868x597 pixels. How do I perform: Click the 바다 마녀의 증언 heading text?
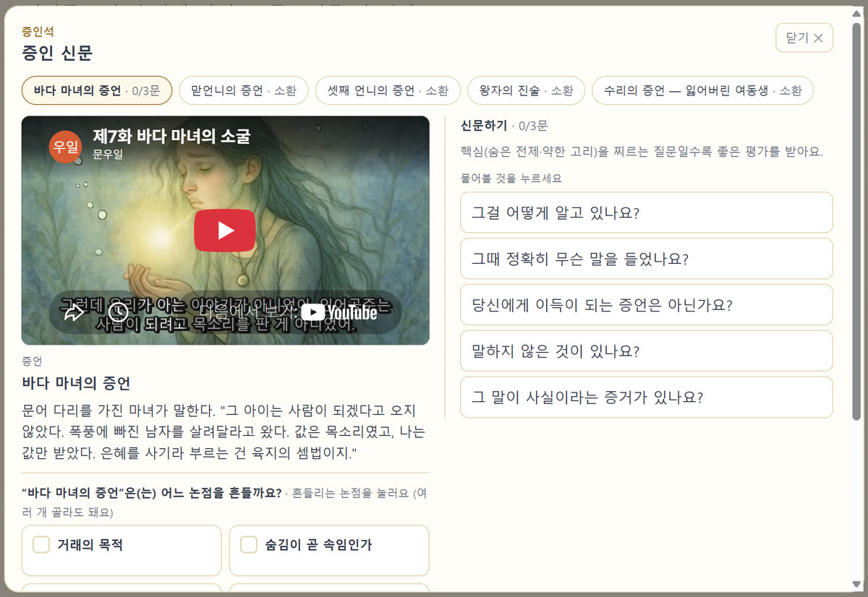(76, 383)
